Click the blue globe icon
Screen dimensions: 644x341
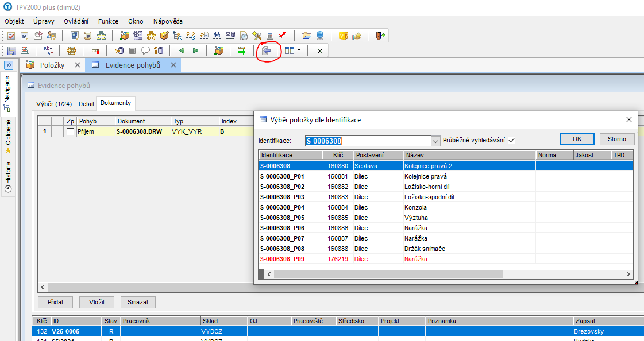(320, 36)
